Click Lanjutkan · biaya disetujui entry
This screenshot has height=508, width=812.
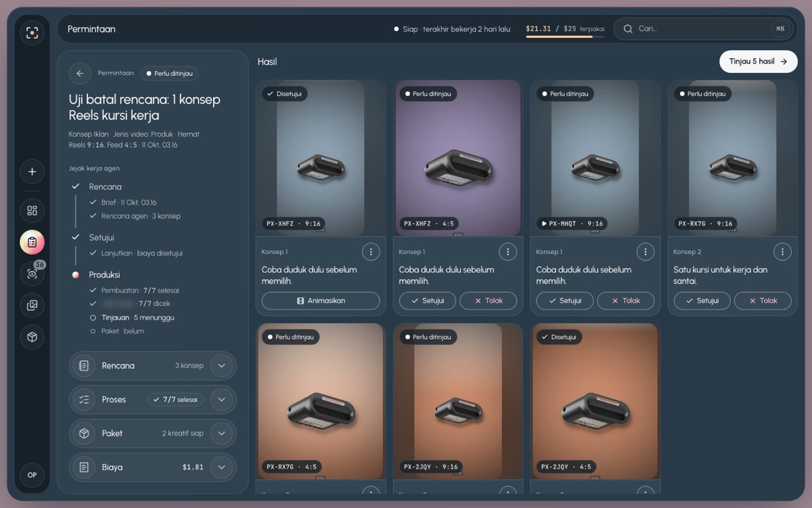coord(142,253)
